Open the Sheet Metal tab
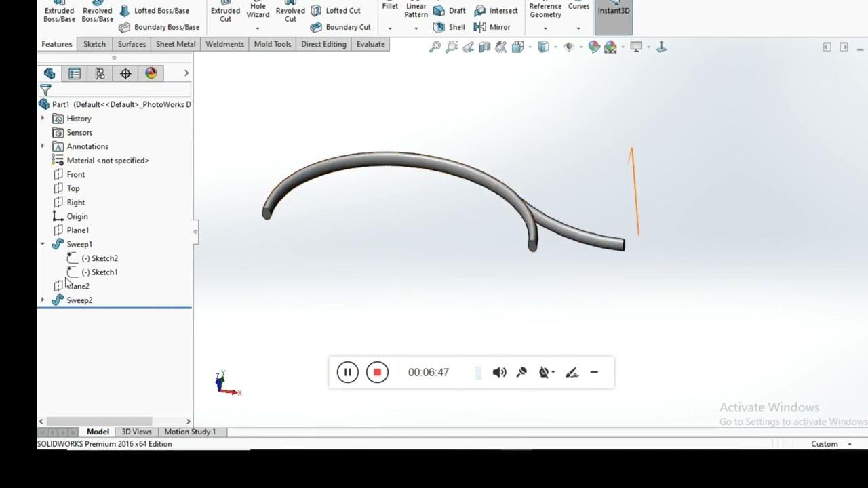This screenshot has height=488, width=868. pos(176,44)
